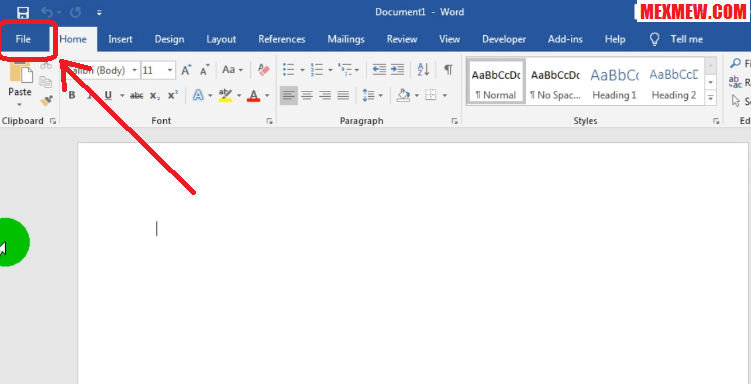Switch to the Developer tab
The image size is (751, 384).
[x=504, y=39]
